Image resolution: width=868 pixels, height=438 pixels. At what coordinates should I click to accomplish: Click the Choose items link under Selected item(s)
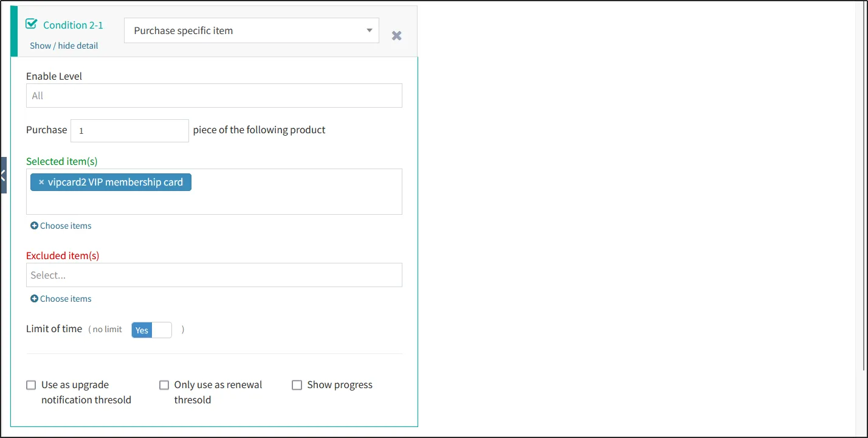[66, 226]
